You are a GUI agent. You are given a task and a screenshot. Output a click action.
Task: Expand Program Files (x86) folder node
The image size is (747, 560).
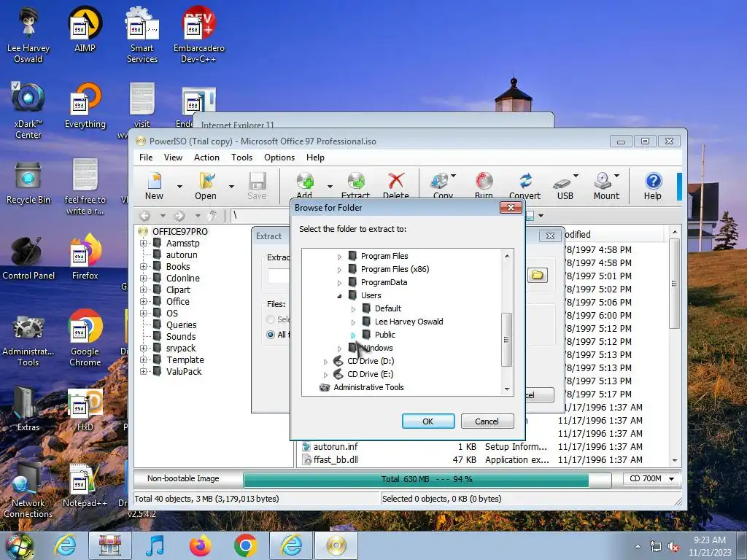click(339, 270)
